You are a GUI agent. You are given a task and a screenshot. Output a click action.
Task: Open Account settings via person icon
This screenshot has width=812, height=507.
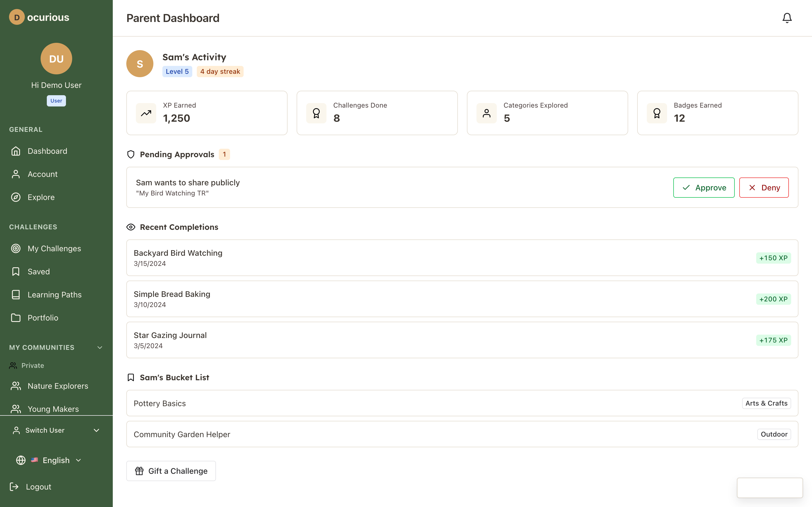point(16,174)
